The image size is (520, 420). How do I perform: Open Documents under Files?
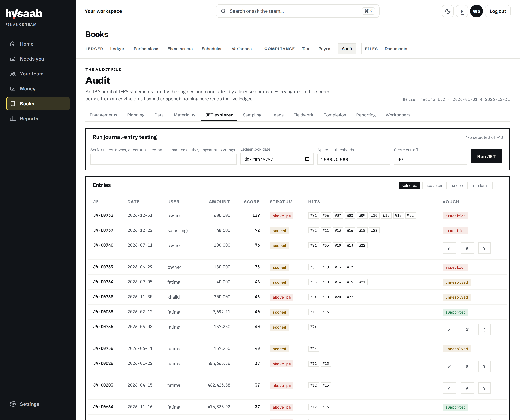click(x=396, y=49)
